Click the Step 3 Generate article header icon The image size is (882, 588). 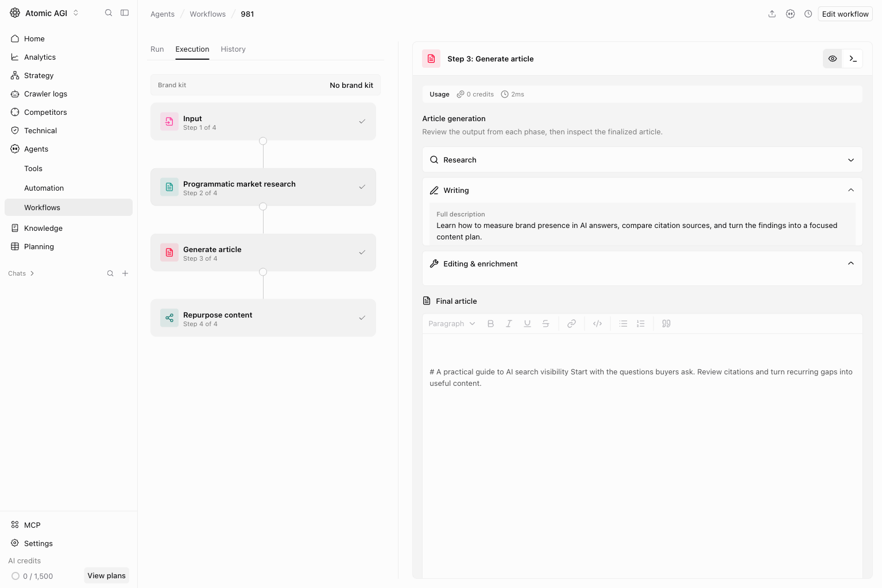click(x=431, y=59)
